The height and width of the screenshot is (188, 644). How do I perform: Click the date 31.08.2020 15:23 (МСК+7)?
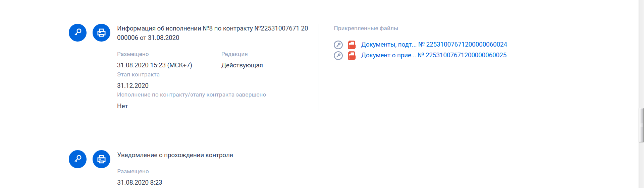pos(154,65)
